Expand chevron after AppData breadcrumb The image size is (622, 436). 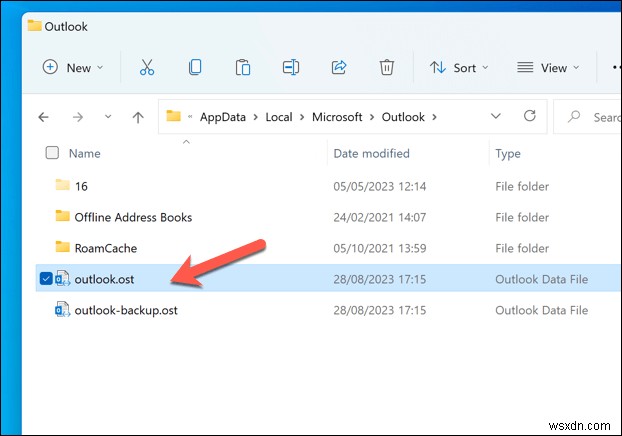(x=255, y=117)
